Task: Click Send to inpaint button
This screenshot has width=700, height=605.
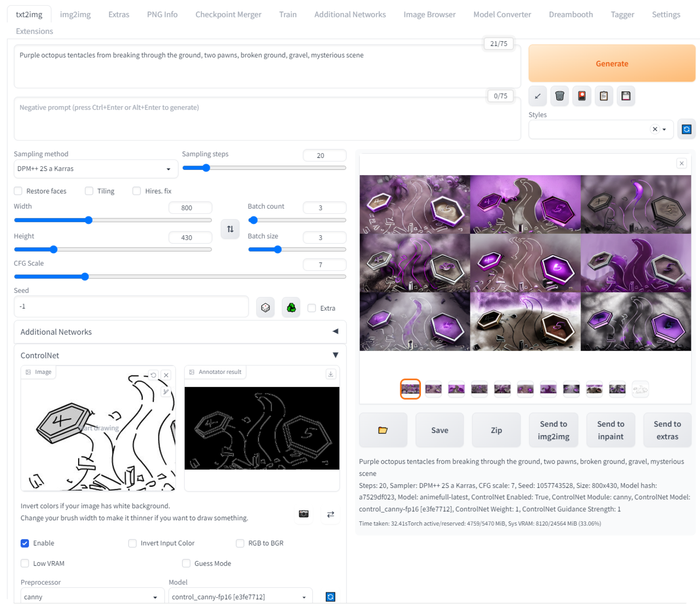Action: pos(610,430)
